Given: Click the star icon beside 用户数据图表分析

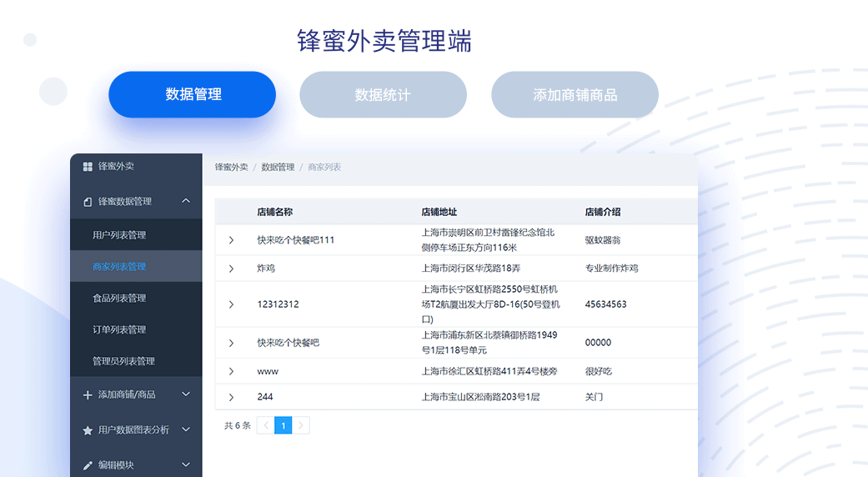Looking at the screenshot, I should tap(88, 430).
